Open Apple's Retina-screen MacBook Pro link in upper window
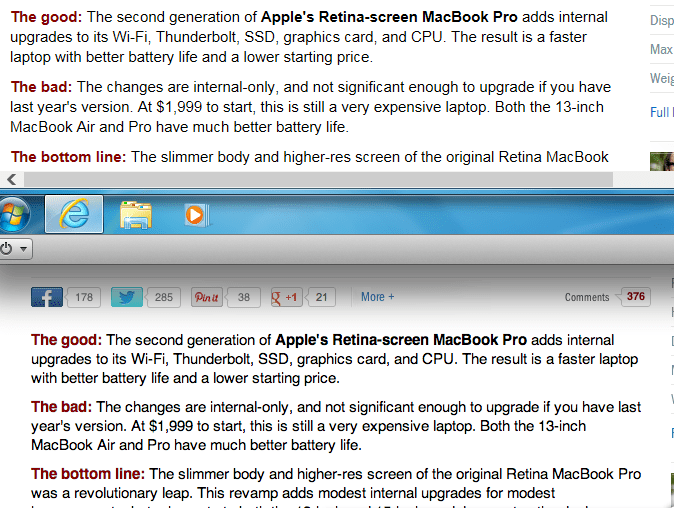The image size is (674, 508). coord(389,17)
